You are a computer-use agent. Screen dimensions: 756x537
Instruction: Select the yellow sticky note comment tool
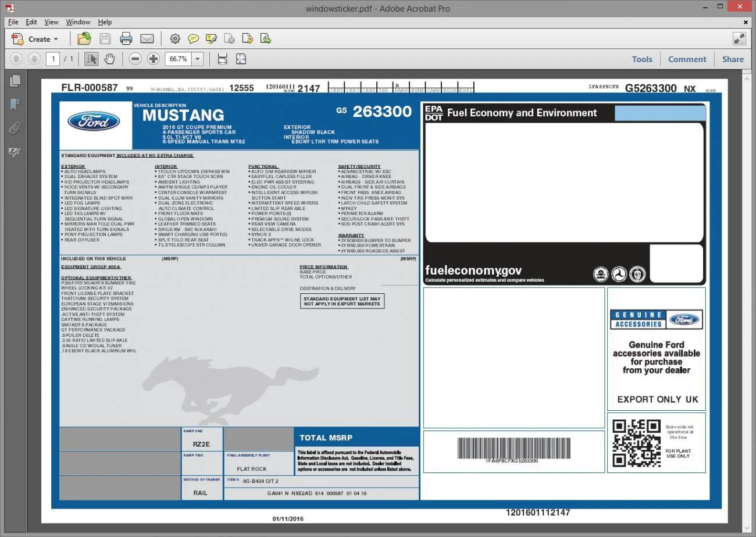(x=194, y=39)
